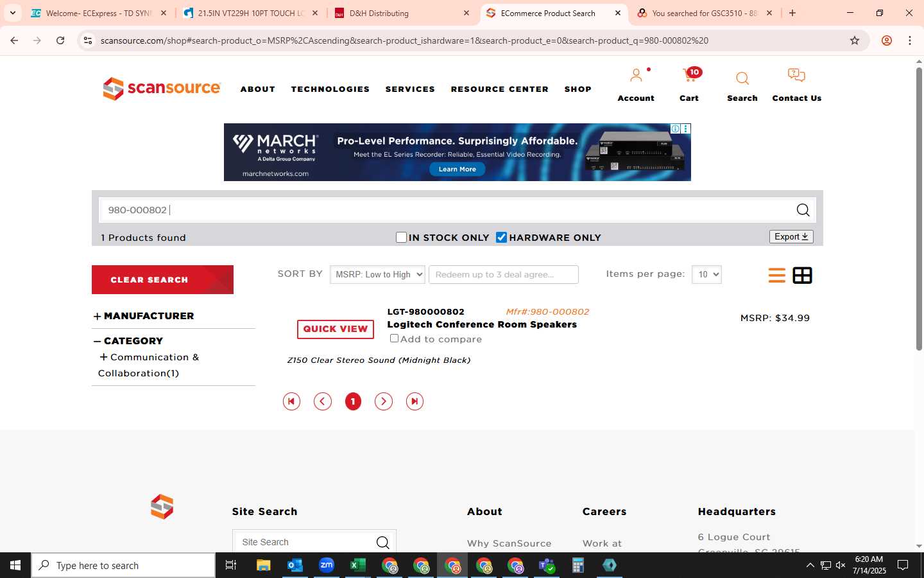Open the SHOP menu

pos(578,89)
